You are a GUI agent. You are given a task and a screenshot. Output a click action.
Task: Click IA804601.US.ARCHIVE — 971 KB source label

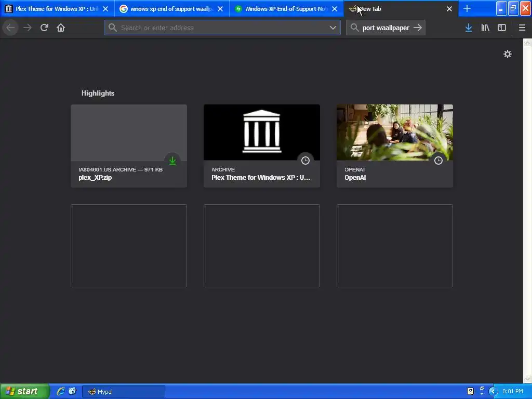[x=121, y=169]
